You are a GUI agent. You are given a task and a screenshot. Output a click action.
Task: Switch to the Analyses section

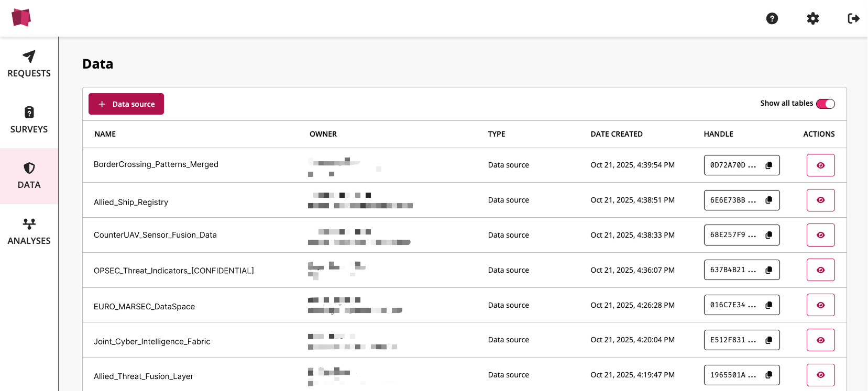coord(29,232)
